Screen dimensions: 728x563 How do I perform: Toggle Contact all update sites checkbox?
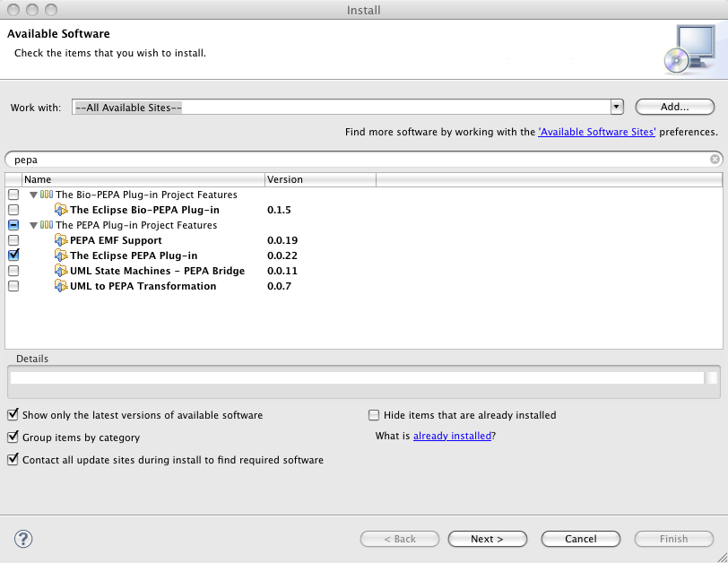(x=13, y=460)
